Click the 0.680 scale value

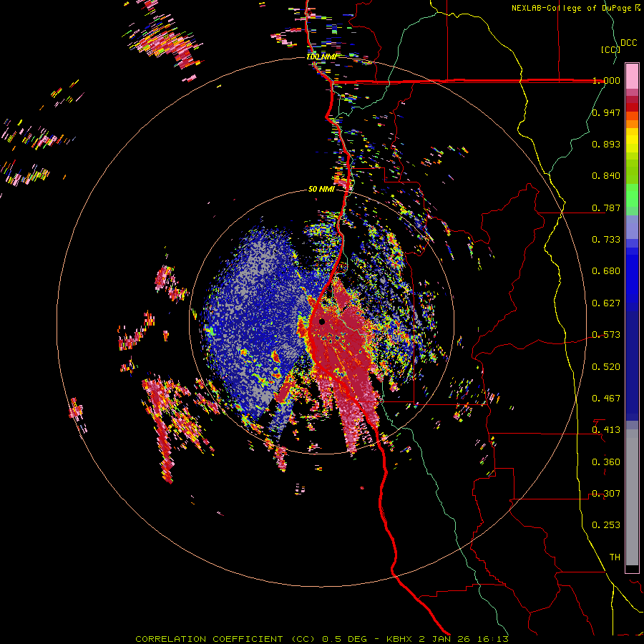[x=606, y=271]
